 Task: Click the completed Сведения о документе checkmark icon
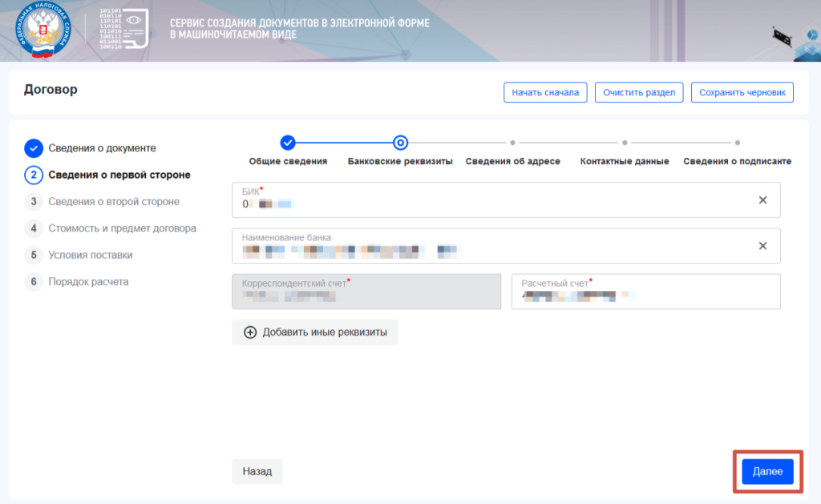34,148
